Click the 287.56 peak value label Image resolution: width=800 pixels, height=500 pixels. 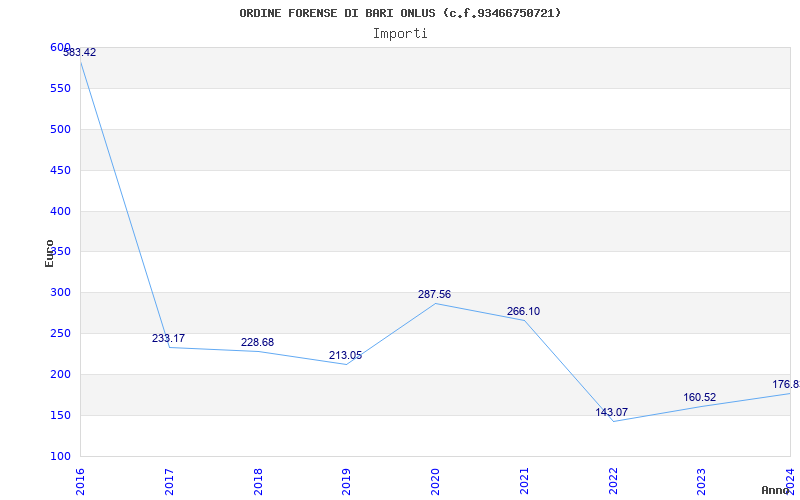click(x=434, y=294)
